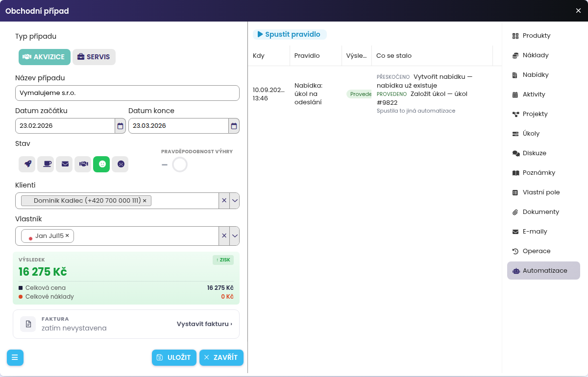Viewport: 588px width, 377px height.
Task: Click the Co se stalo column header
Action: click(x=432, y=56)
